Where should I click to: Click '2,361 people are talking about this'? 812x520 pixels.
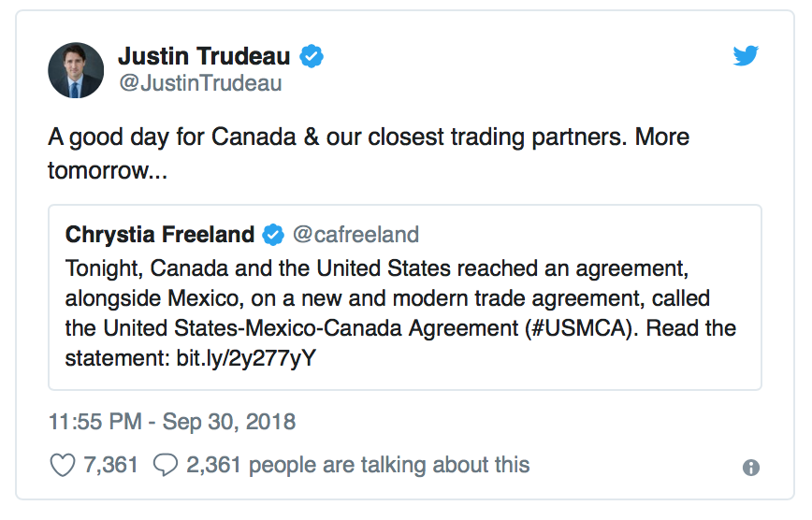point(358,465)
